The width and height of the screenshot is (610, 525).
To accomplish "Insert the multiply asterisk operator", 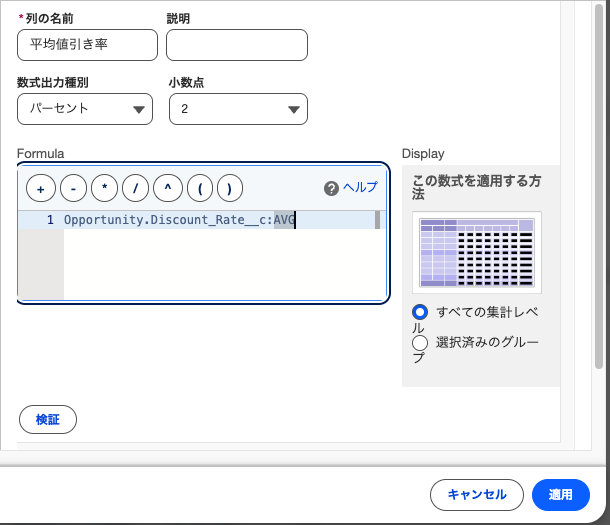I will (104, 189).
